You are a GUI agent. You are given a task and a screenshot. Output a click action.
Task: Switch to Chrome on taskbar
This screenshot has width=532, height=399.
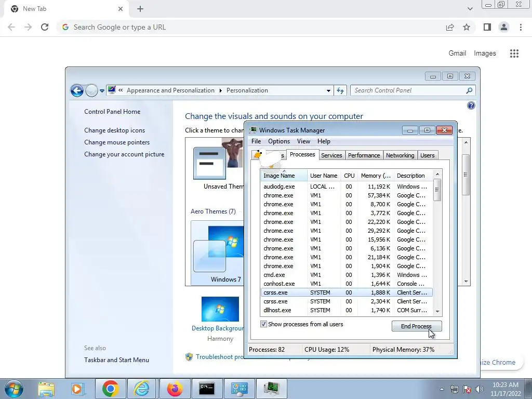click(x=110, y=389)
